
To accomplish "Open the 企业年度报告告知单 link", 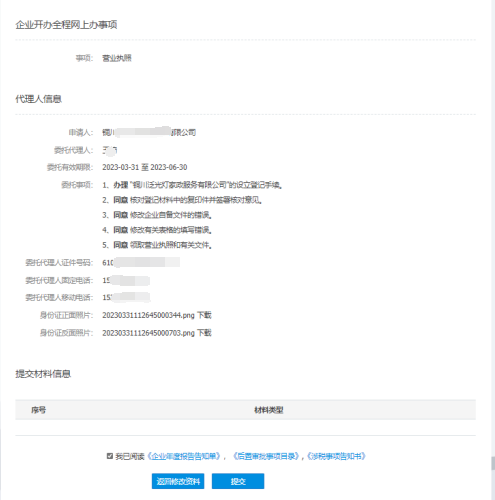I will [184, 456].
